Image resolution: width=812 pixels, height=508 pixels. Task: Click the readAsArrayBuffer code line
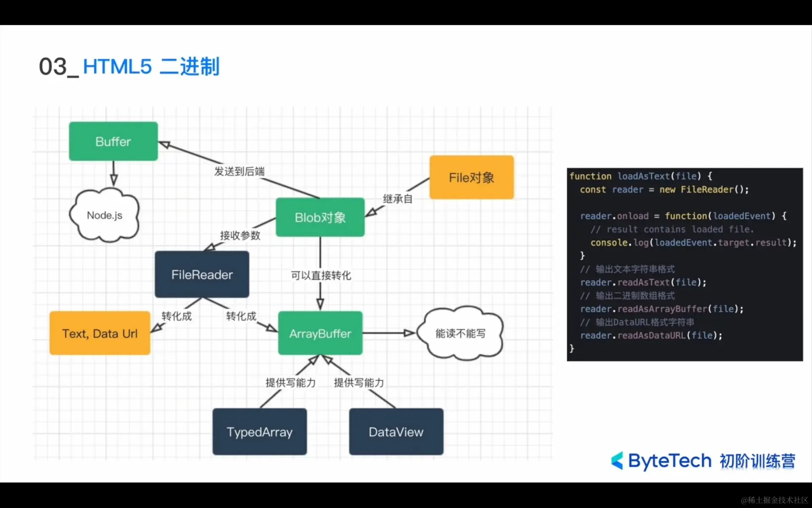pyautogui.click(x=661, y=309)
